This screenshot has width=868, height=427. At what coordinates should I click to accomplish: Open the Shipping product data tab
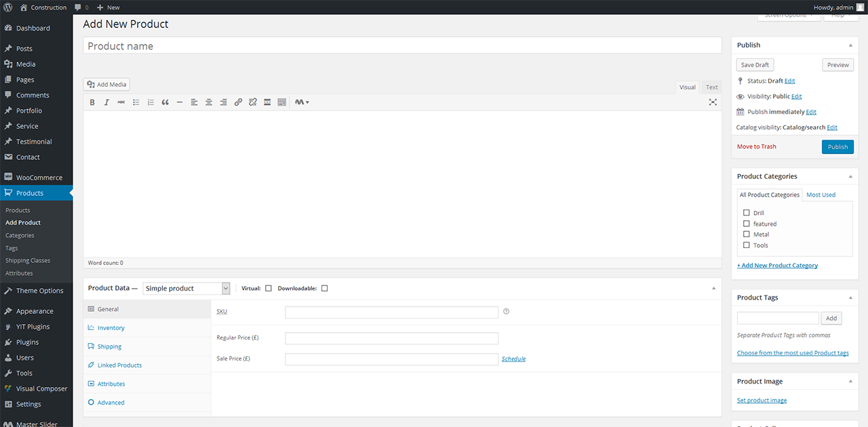click(147, 346)
